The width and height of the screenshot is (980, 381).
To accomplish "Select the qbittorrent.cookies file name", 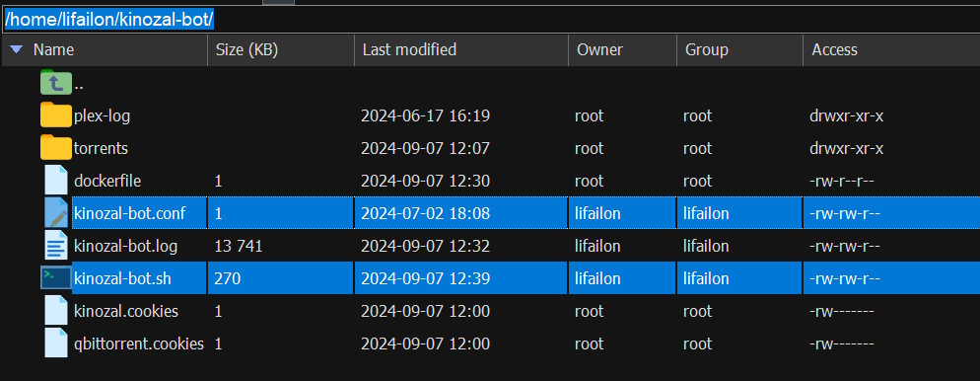I will (x=139, y=343).
